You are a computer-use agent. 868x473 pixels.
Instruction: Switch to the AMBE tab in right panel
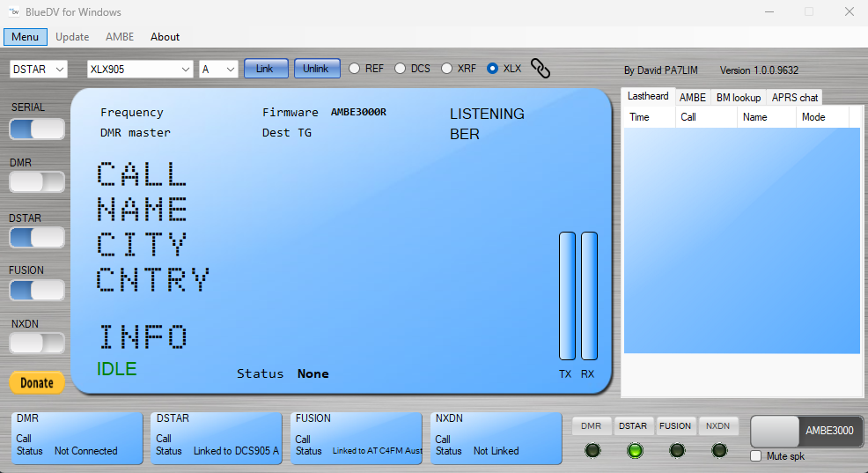tap(693, 98)
